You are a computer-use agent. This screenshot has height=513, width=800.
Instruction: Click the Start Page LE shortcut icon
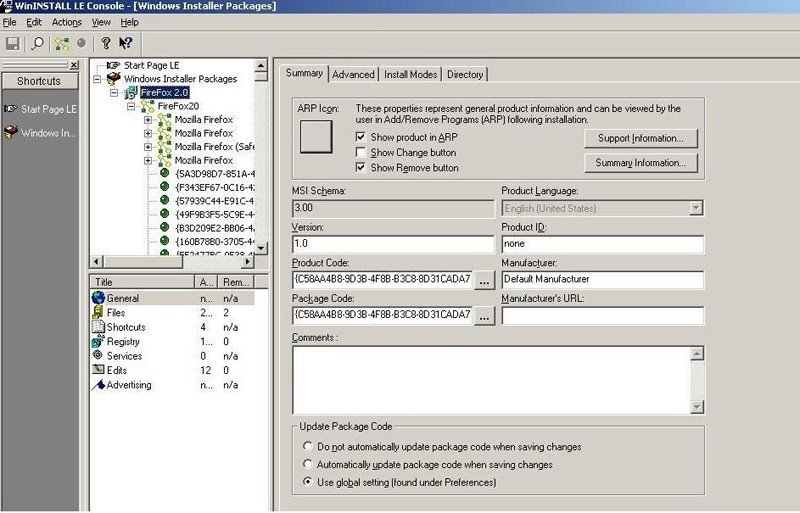click(11, 109)
